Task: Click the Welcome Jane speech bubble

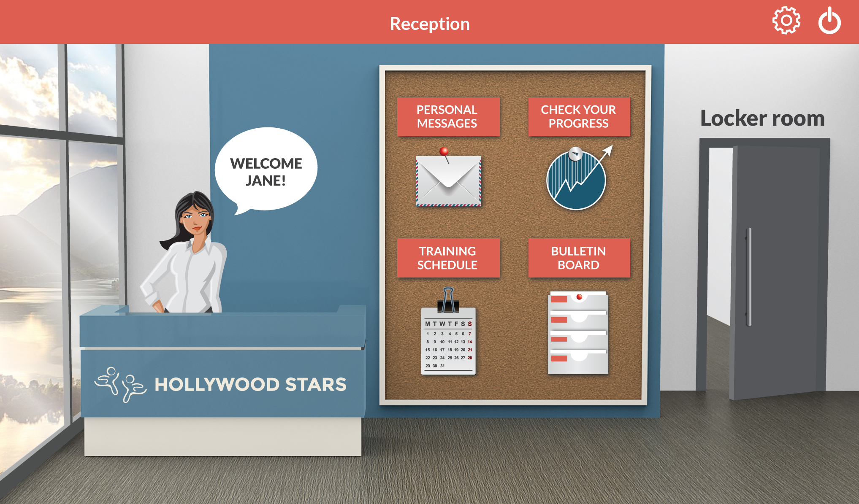Action: [266, 171]
